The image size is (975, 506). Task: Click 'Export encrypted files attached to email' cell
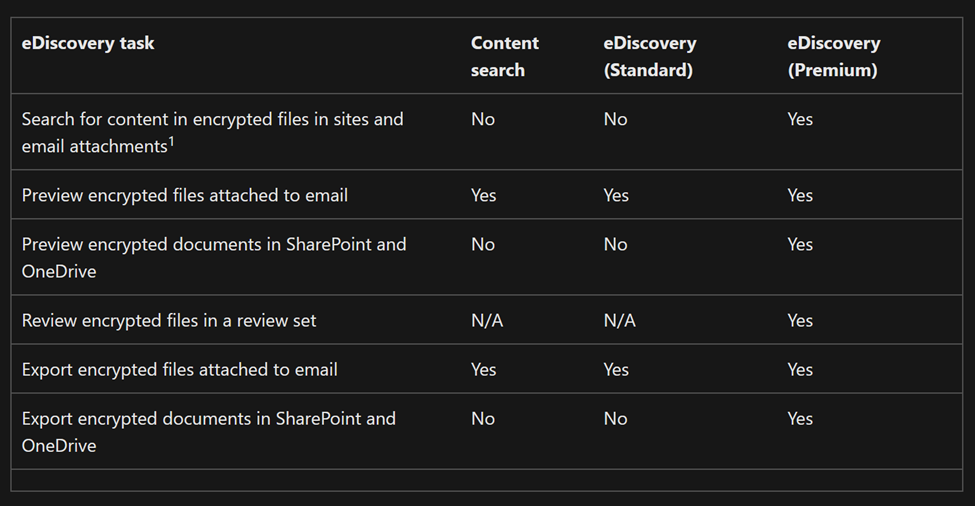tap(180, 370)
